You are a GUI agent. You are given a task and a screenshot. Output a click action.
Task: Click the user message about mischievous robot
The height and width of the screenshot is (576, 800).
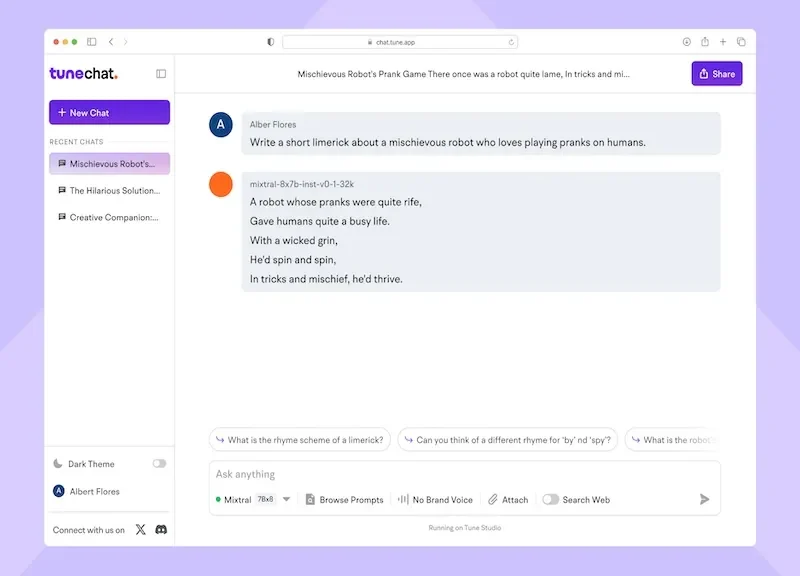[447, 142]
